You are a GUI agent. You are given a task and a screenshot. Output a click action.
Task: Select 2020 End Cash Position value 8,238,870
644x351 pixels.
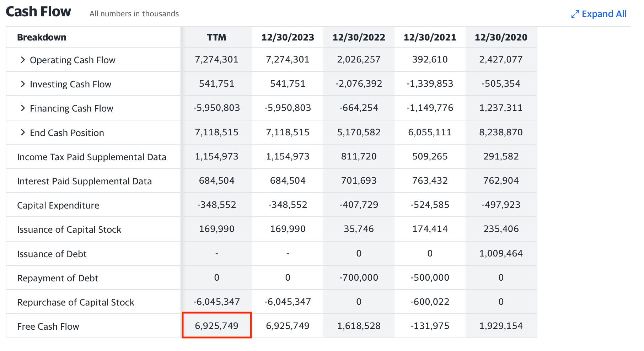click(x=501, y=132)
